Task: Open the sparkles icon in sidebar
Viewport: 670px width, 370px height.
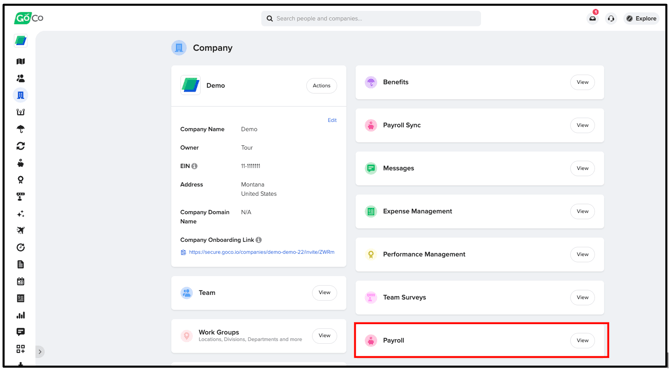Action: click(21, 214)
